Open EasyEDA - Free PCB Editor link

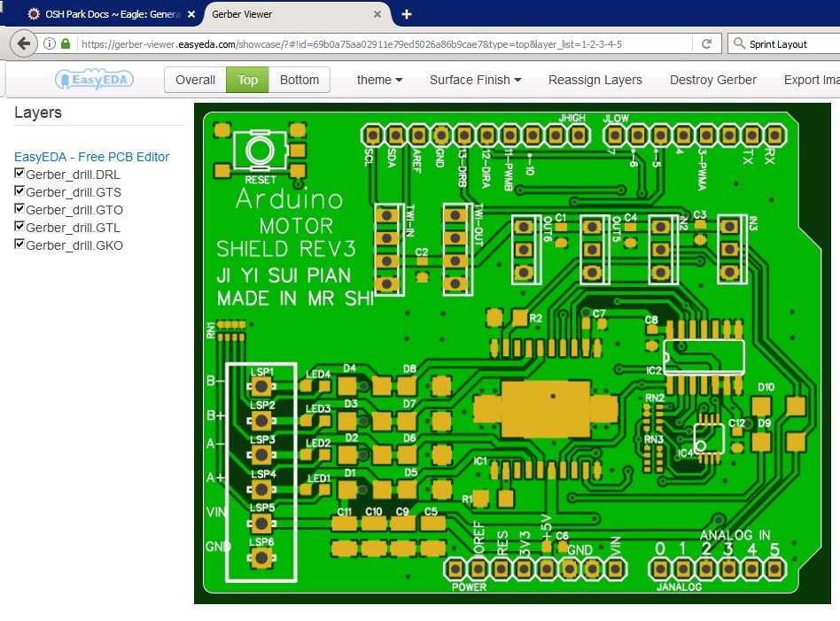pyautogui.click(x=91, y=157)
